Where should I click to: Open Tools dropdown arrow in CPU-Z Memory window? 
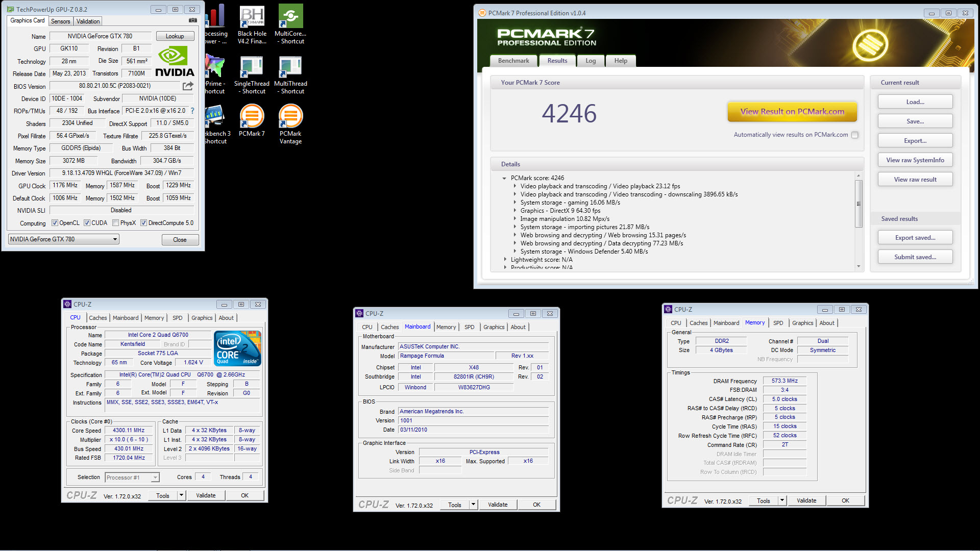(782, 500)
